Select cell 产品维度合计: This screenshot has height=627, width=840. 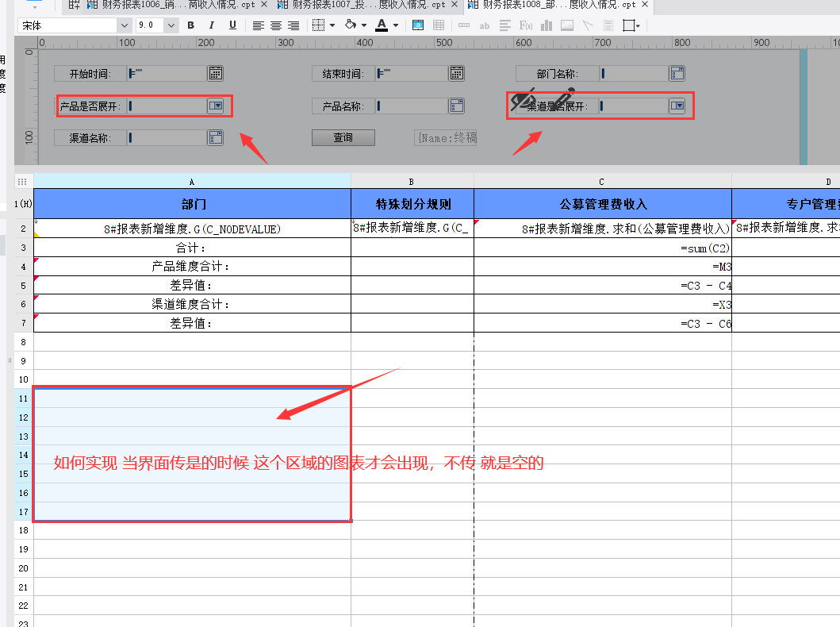(x=192, y=267)
